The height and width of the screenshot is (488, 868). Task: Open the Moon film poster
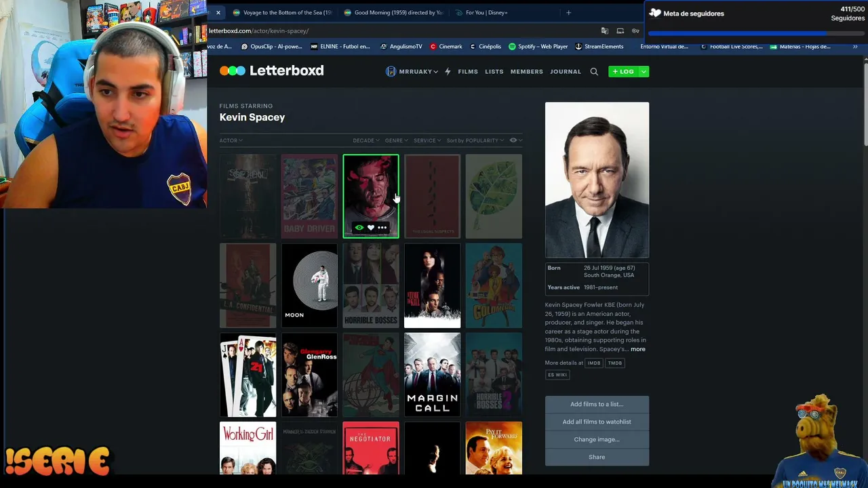coord(309,286)
